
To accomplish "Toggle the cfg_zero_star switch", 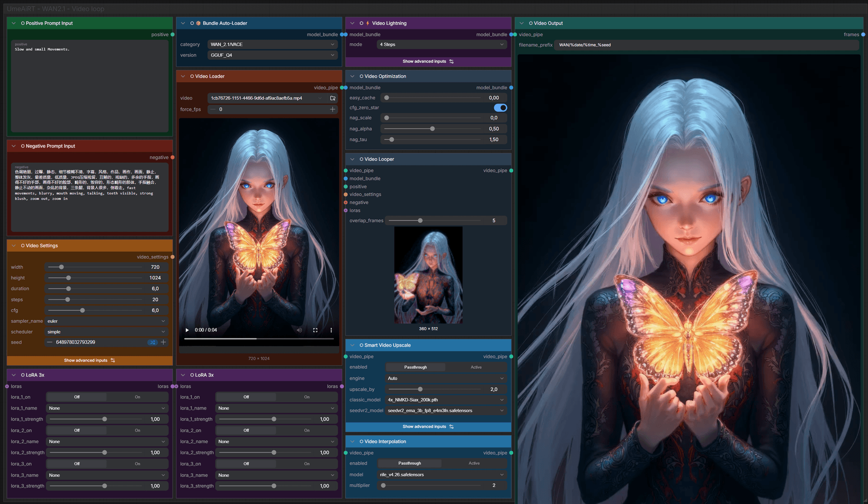I will 500,108.
